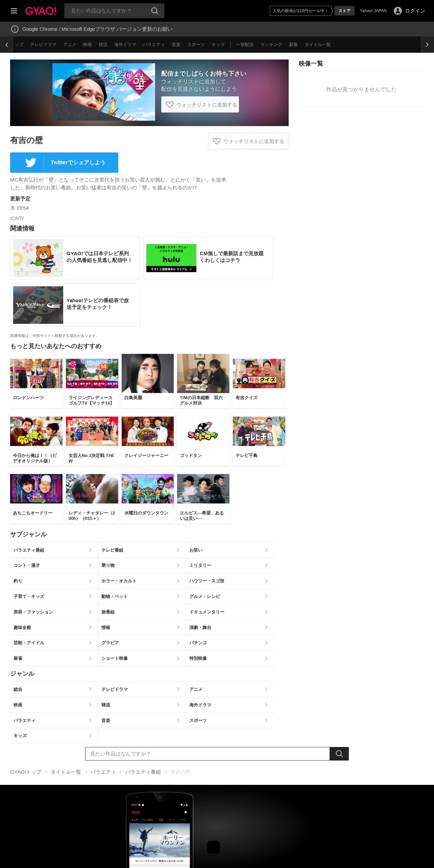Expand バラエティ番組 subgenre chevron
This screenshot has height=868, width=434.
point(90,550)
